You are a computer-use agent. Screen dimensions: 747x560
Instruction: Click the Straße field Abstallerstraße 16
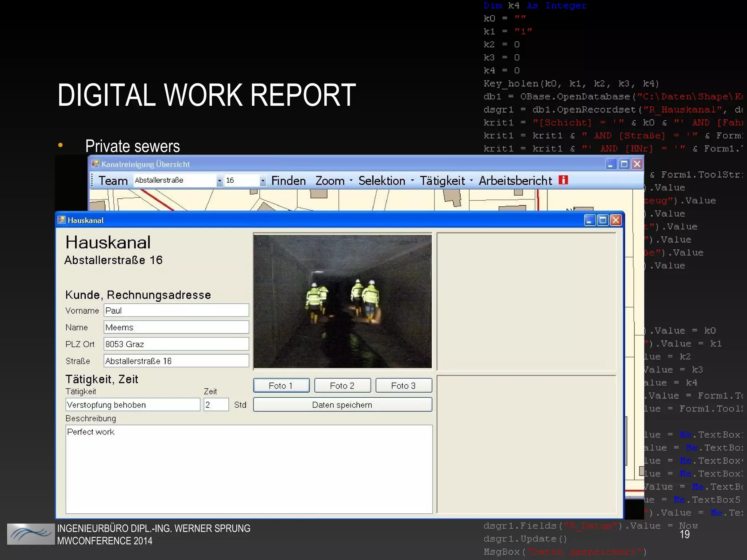coord(176,361)
